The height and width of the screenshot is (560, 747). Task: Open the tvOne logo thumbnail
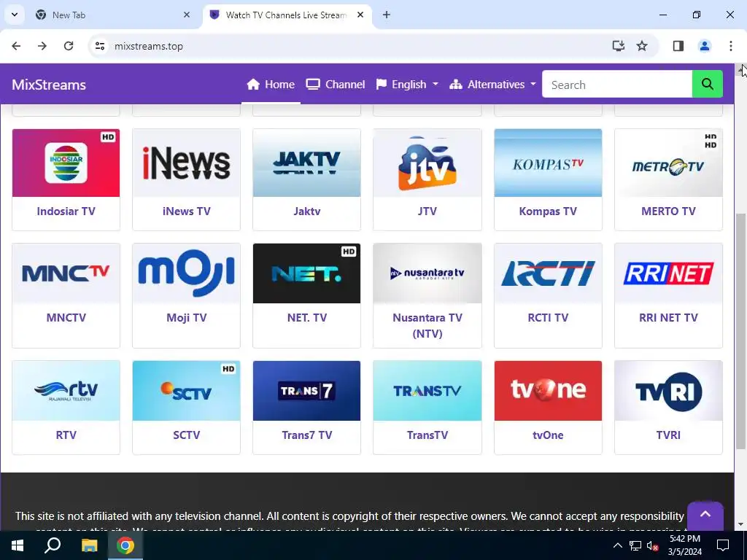pyautogui.click(x=548, y=391)
